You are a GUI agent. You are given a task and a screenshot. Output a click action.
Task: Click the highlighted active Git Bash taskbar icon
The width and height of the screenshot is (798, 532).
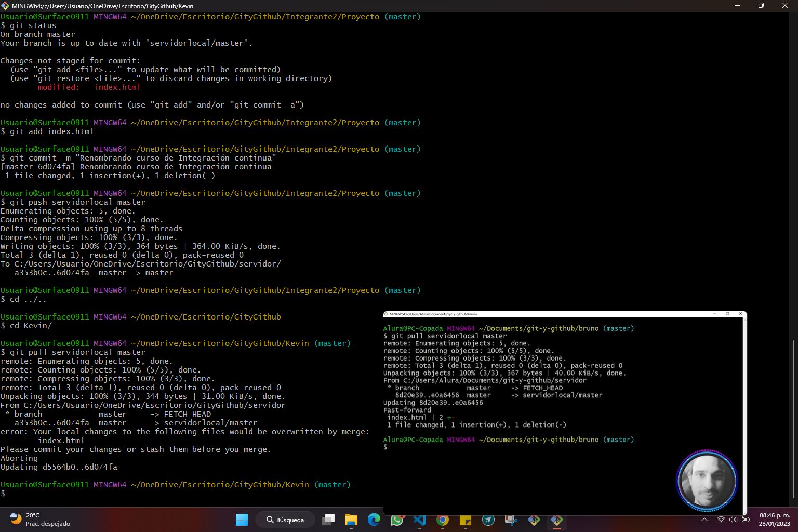click(557, 520)
